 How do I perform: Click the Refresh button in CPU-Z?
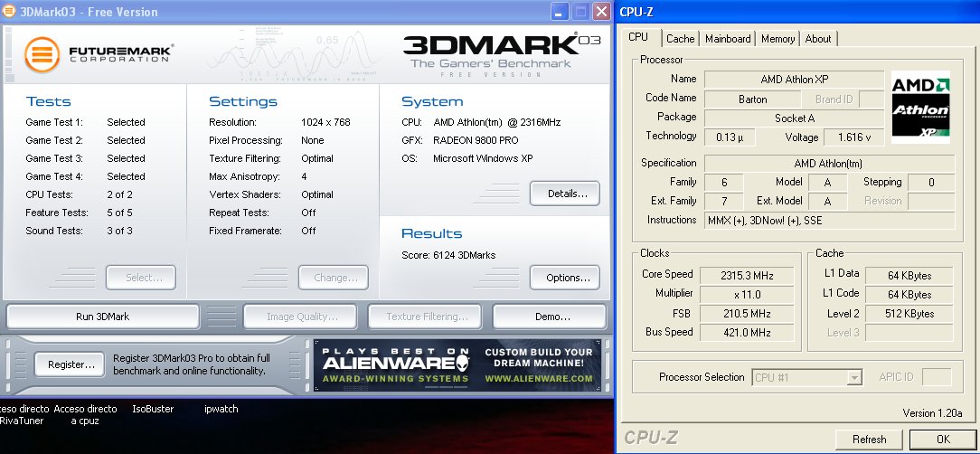[x=869, y=439]
